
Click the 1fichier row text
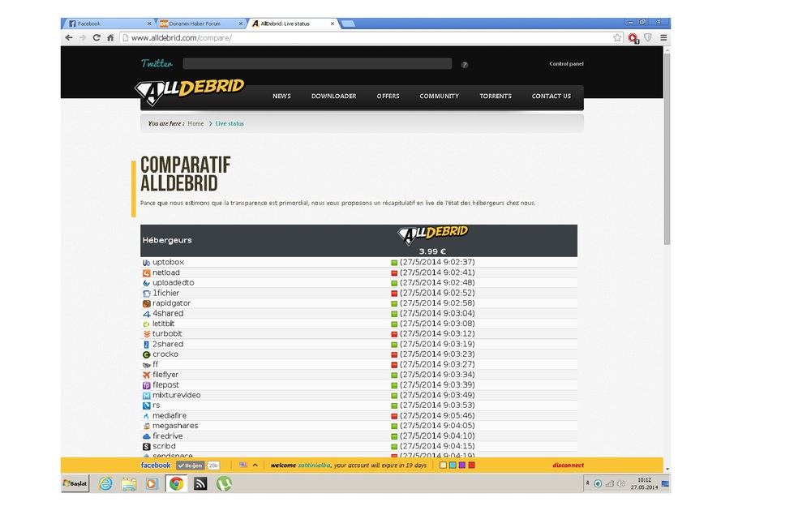165,293
